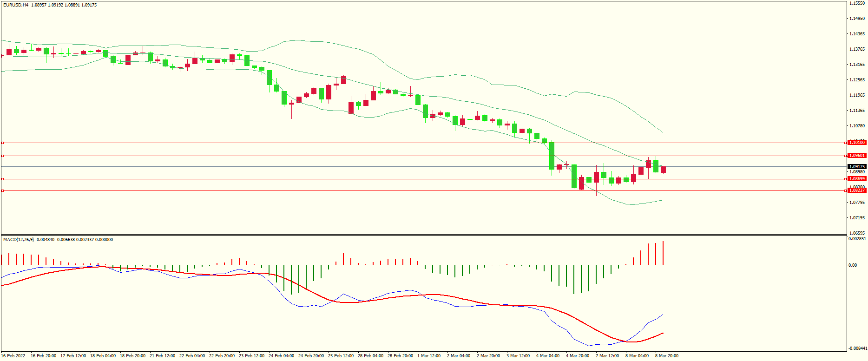This screenshot has height=361, width=868.
Task: Click the 1 Mar 12:00 time label
Action: click(x=430, y=356)
